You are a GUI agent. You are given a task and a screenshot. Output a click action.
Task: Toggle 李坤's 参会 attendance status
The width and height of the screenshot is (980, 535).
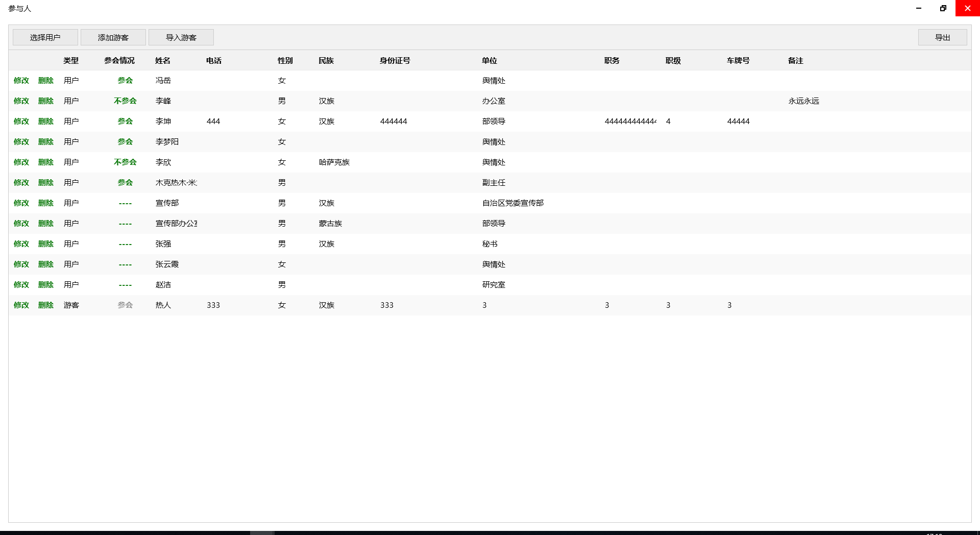click(x=125, y=121)
